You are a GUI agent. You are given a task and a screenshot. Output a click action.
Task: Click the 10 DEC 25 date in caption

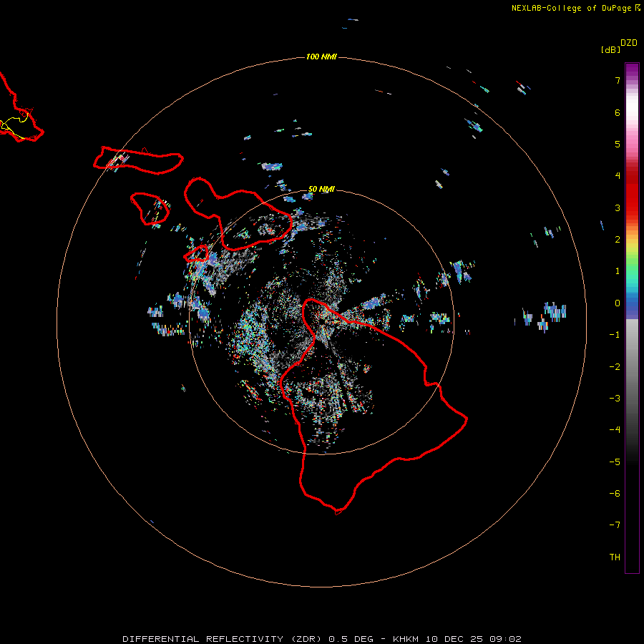pos(456,639)
